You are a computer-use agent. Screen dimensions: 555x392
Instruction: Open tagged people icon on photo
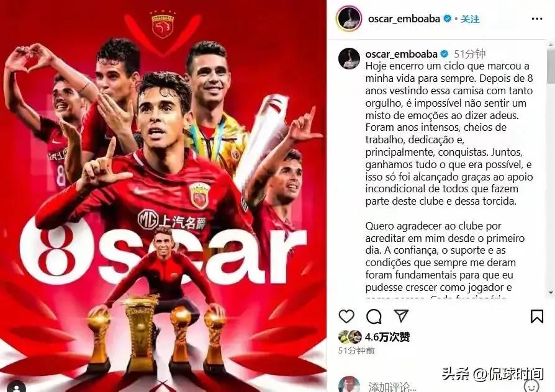tap(16, 386)
